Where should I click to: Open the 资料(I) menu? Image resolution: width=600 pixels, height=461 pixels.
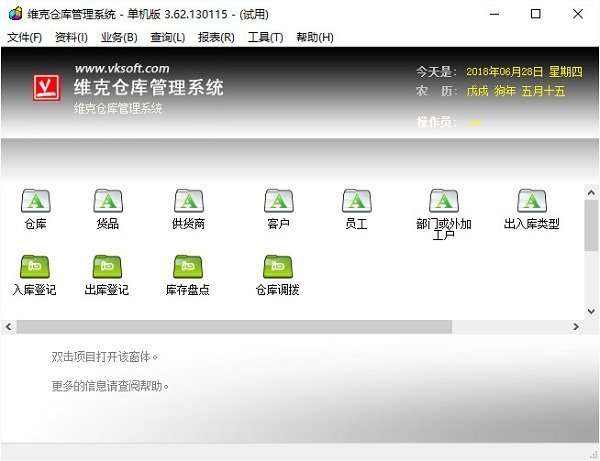[x=71, y=37]
